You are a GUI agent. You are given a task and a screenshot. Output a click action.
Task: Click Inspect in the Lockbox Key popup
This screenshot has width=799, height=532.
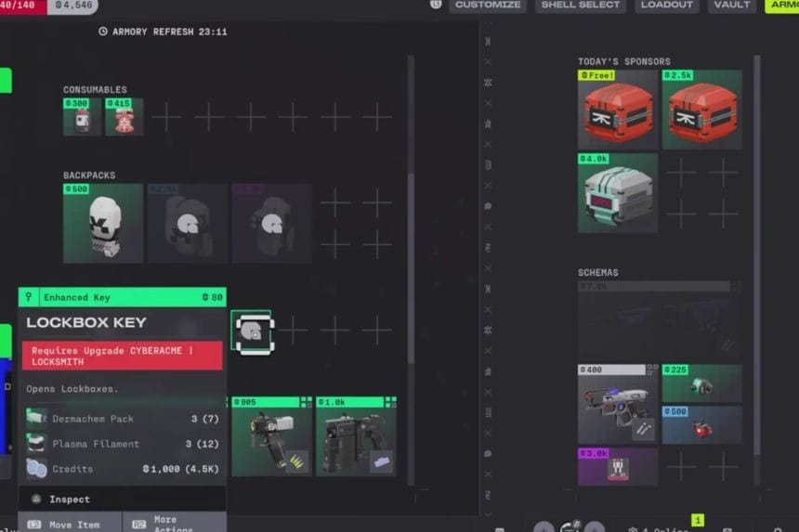coord(70,499)
